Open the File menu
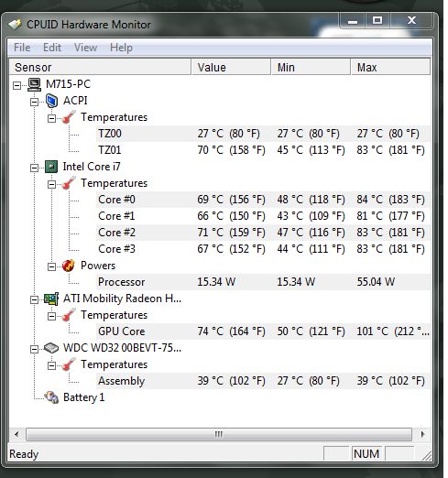The width and height of the screenshot is (448, 478). point(22,48)
